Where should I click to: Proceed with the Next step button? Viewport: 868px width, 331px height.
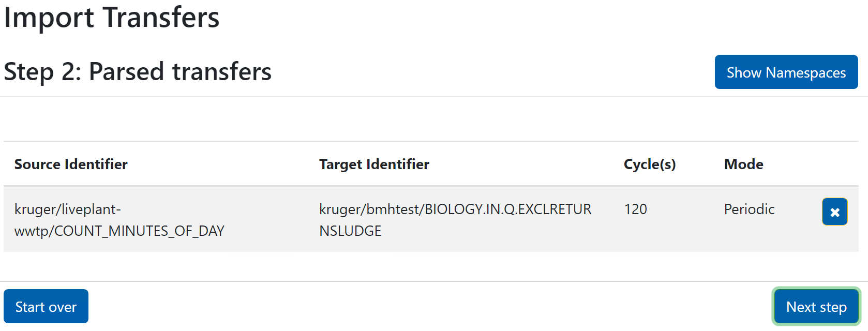point(816,307)
